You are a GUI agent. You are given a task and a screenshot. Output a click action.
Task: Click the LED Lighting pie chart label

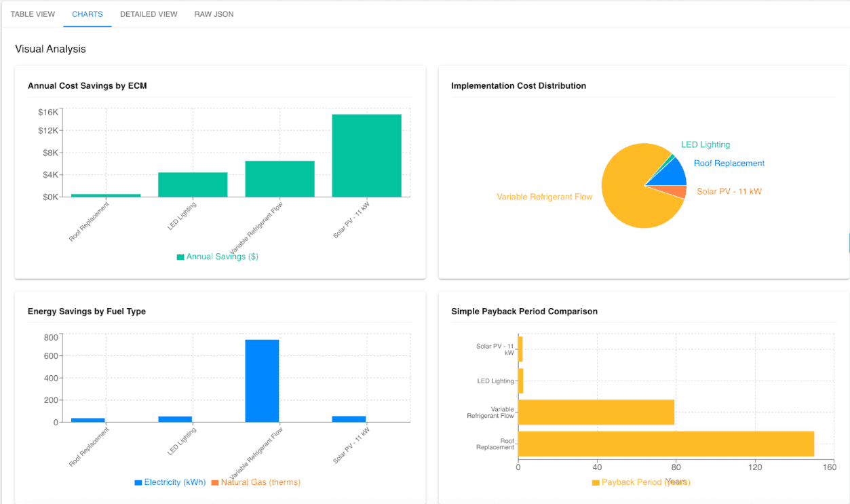(705, 144)
